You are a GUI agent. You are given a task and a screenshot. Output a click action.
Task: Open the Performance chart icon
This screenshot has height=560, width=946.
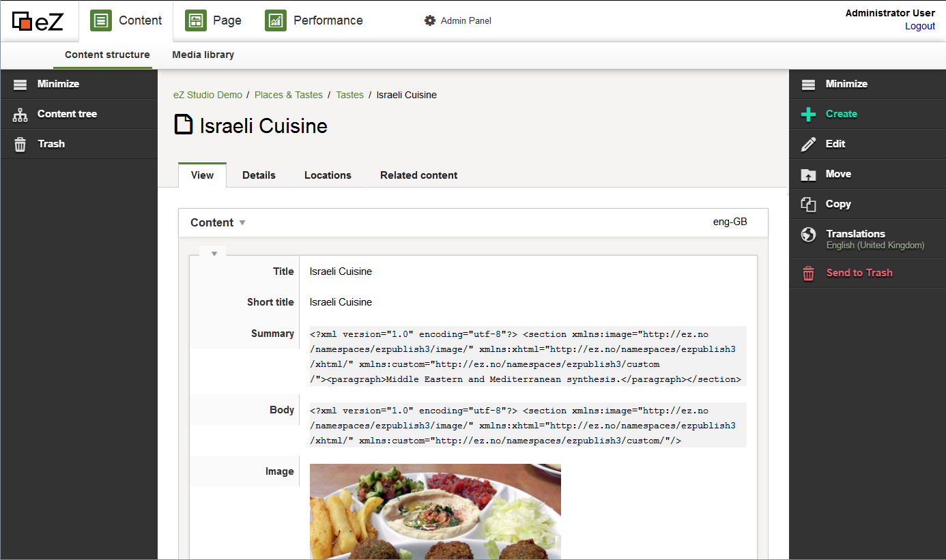click(x=276, y=20)
